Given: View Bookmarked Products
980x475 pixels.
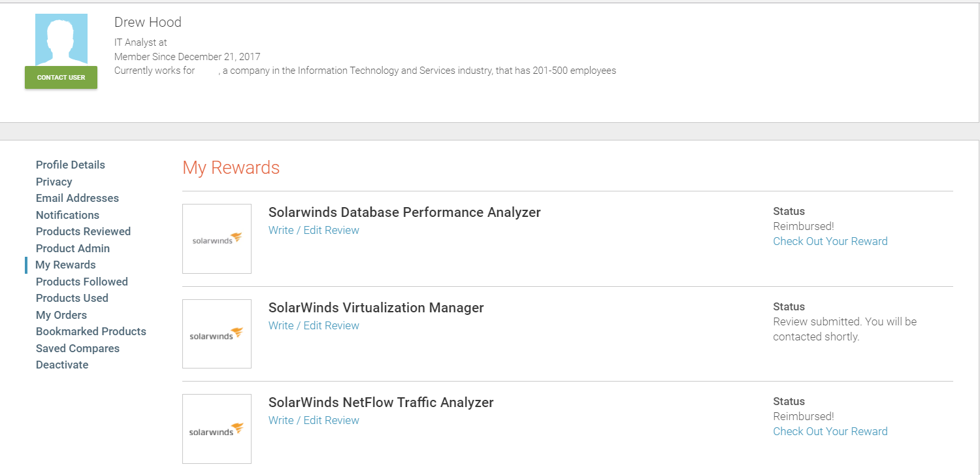Looking at the screenshot, I should coord(91,331).
